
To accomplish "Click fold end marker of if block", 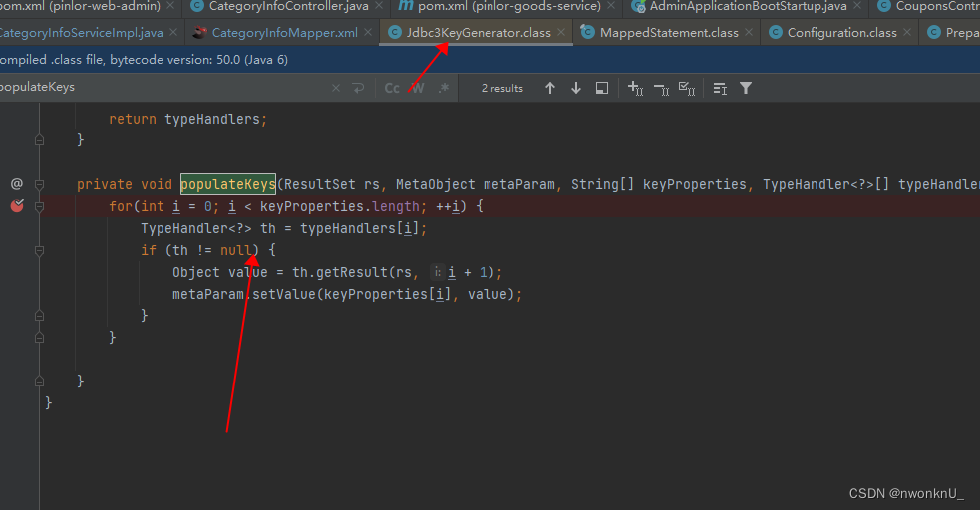I will (x=39, y=316).
